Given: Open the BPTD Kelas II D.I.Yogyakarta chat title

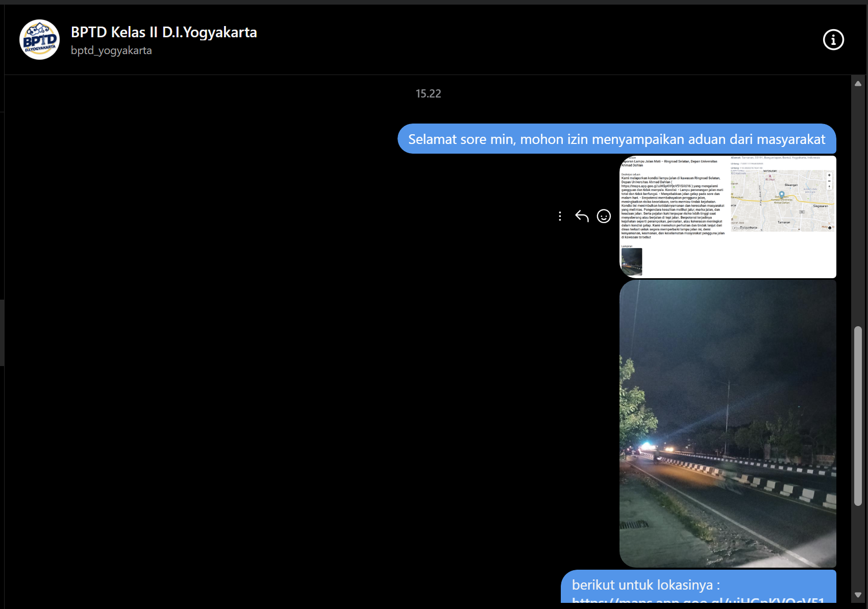Looking at the screenshot, I should [x=164, y=32].
